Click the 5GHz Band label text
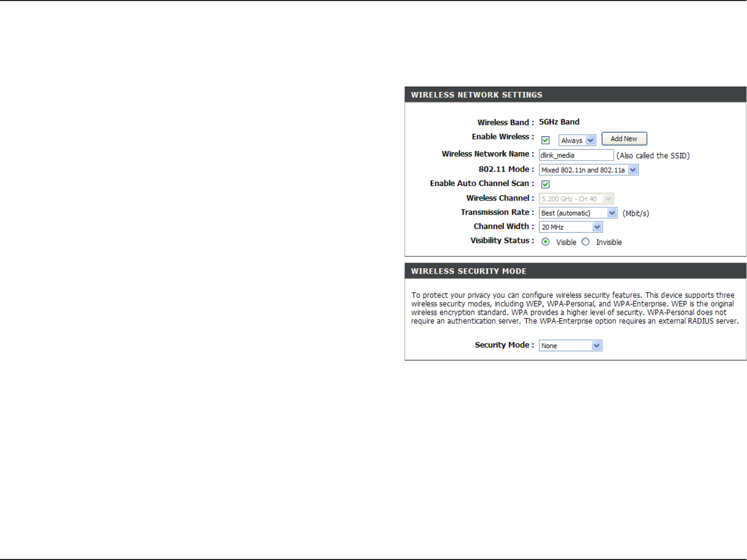 559,122
